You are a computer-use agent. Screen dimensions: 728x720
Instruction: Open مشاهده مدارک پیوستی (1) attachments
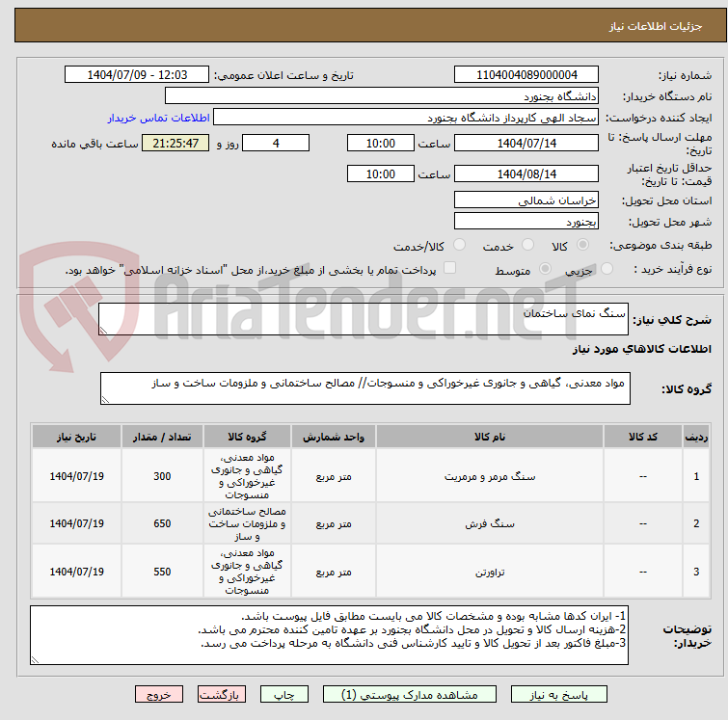click(410, 695)
